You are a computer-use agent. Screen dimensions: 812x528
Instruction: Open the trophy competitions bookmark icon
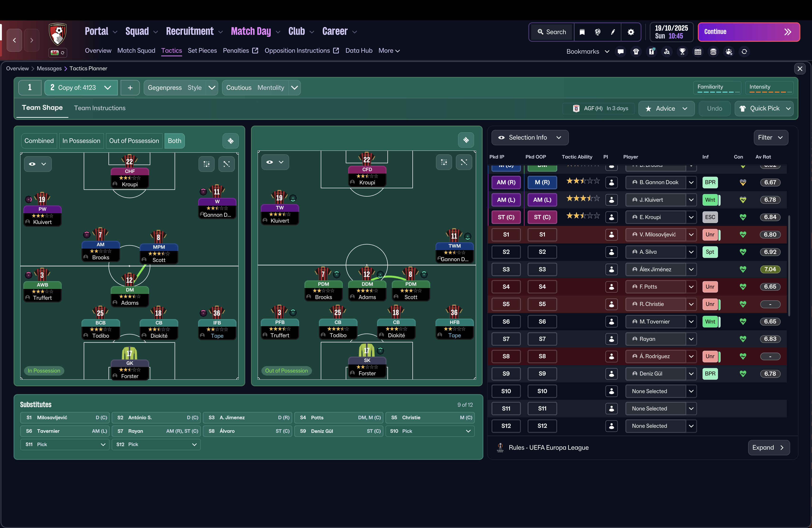pos(682,52)
